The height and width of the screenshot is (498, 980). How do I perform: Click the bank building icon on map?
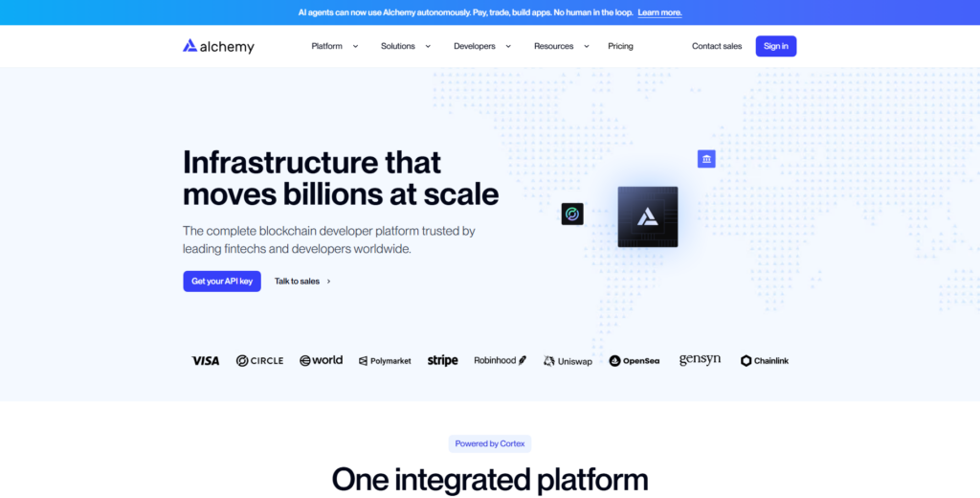706,159
